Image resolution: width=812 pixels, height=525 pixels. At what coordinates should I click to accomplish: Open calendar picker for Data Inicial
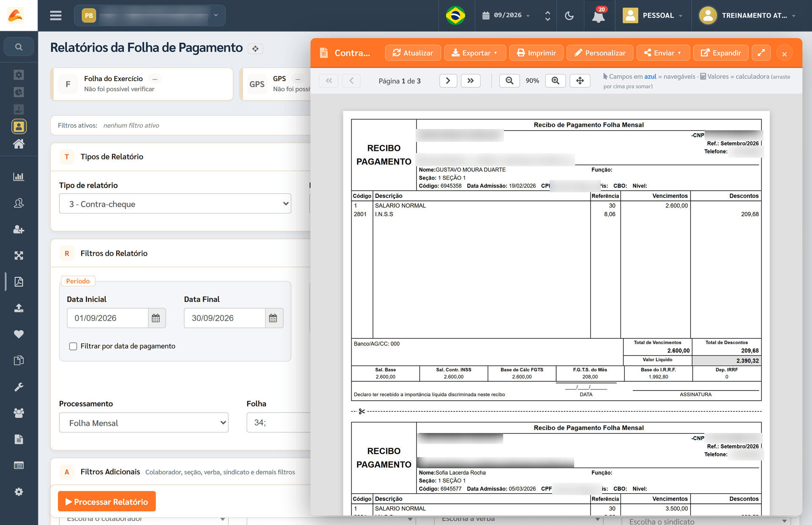[156, 318]
